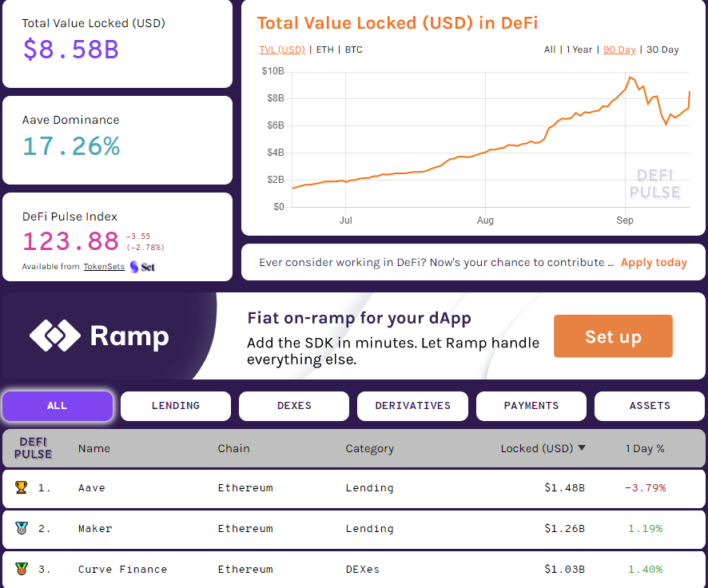
Task: Toggle the ETH series on the chart
Action: [x=324, y=49]
